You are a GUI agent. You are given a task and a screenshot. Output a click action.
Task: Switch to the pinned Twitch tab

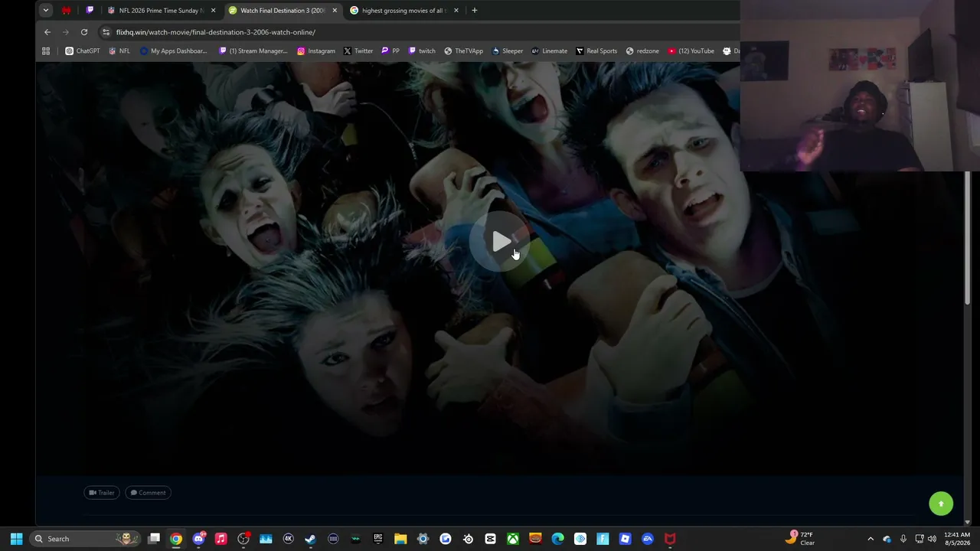tap(90, 11)
